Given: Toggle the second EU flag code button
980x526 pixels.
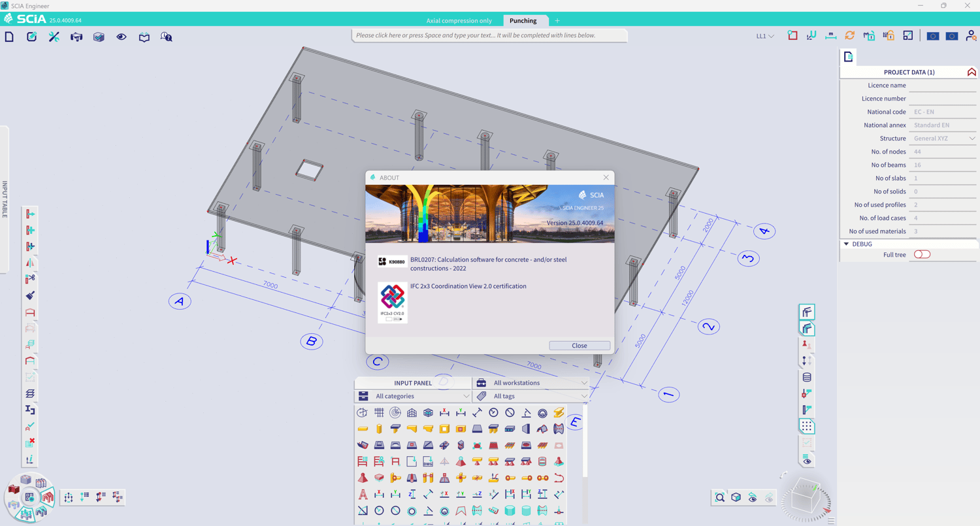Looking at the screenshot, I should [952, 35].
